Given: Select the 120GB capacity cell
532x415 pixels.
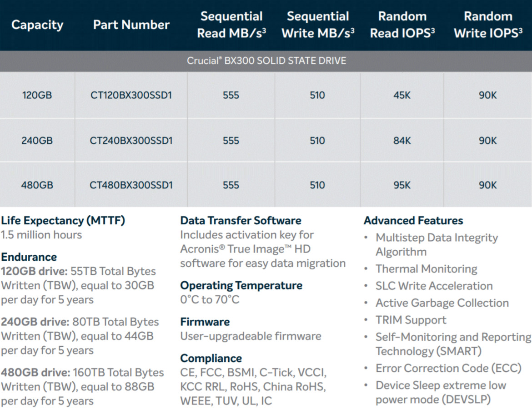Looking at the screenshot, I should 37,95.
